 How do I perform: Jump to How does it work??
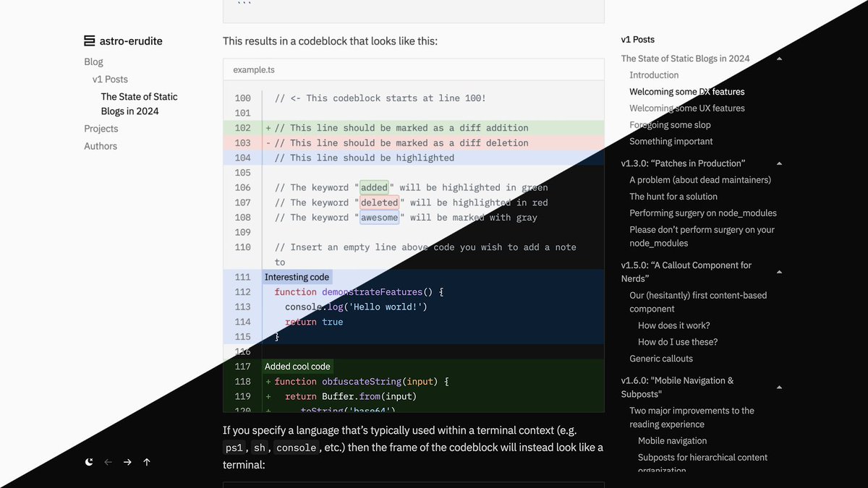pos(674,325)
